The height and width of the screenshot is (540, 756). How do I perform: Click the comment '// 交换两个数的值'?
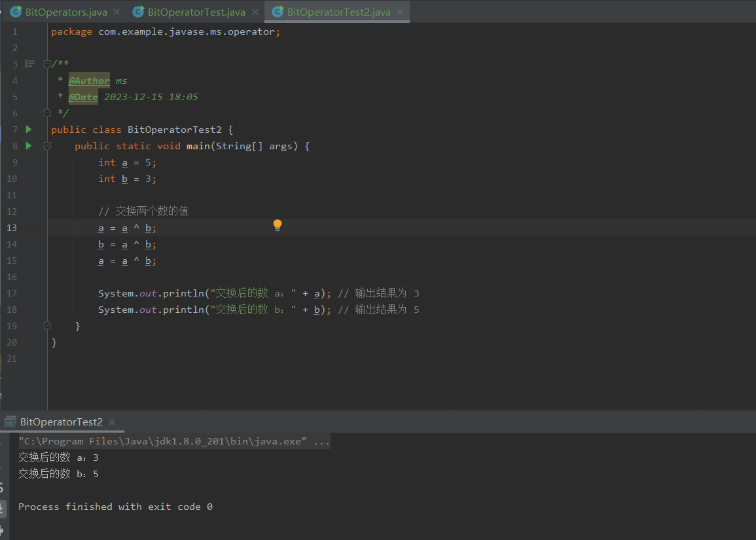tap(143, 211)
